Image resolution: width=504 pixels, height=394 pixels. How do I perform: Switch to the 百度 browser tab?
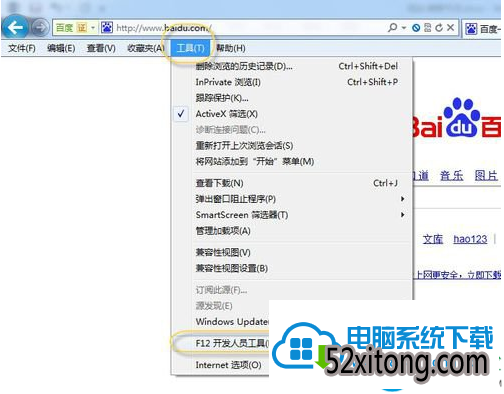[483, 29]
